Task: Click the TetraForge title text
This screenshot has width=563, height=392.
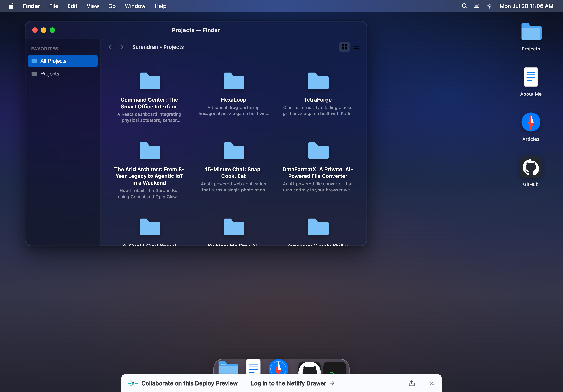Action: tap(318, 100)
